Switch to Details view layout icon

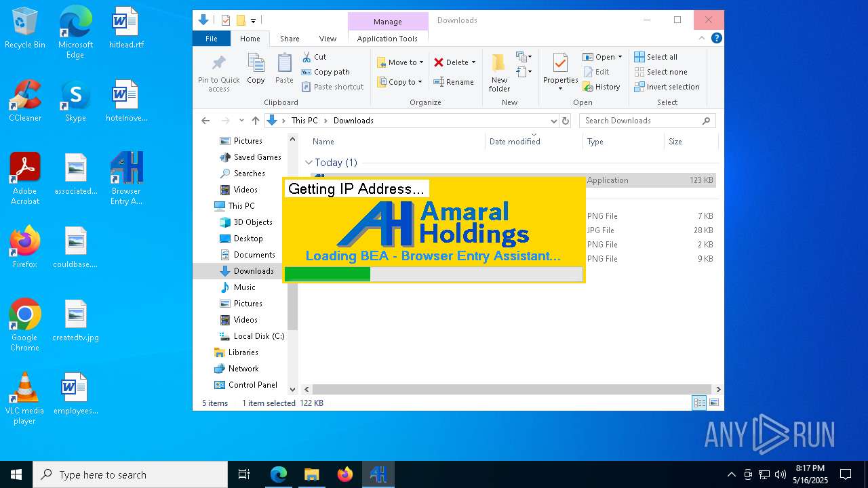point(699,403)
